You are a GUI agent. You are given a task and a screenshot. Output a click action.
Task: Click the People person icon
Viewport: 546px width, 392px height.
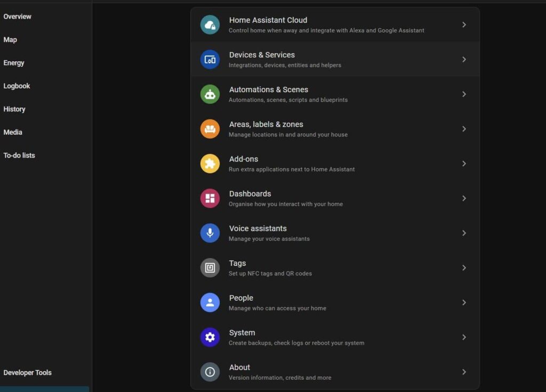tap(210, 303)
